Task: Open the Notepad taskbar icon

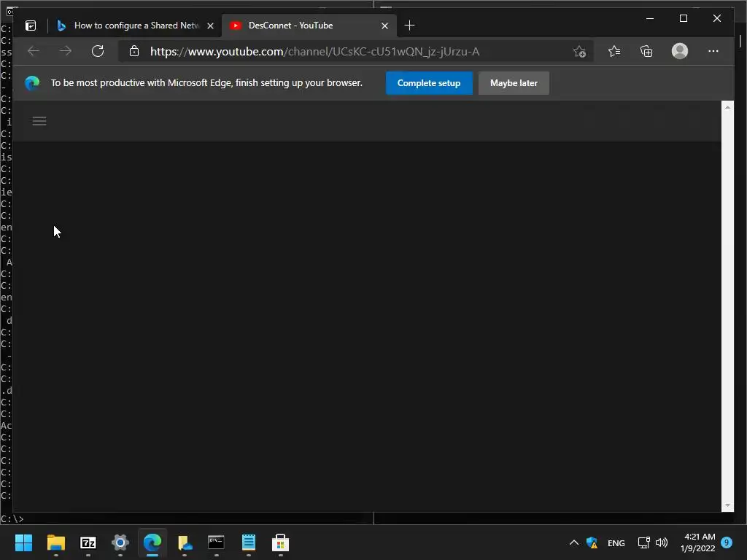Action: (x=249, y=542)
